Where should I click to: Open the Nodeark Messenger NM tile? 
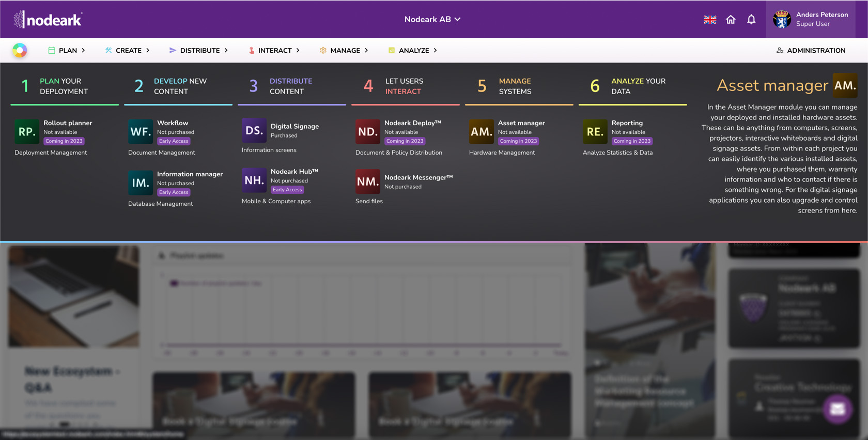coord(368,181)
